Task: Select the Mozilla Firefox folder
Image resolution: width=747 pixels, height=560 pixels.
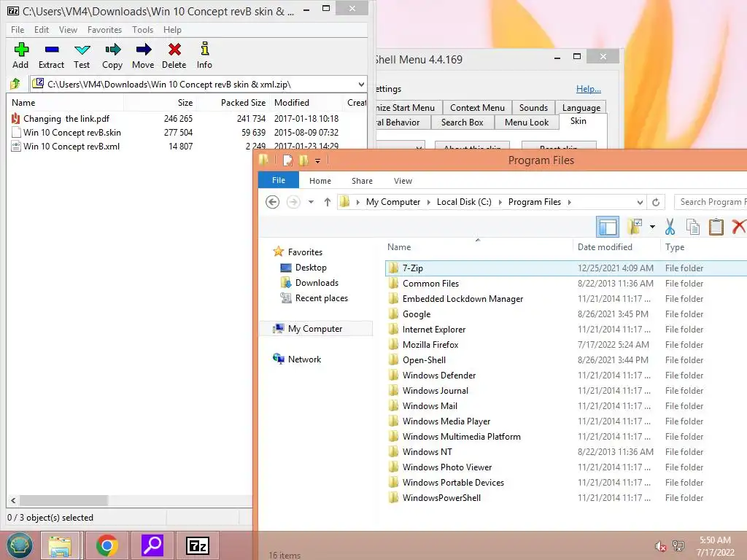Action: (430, 345)
